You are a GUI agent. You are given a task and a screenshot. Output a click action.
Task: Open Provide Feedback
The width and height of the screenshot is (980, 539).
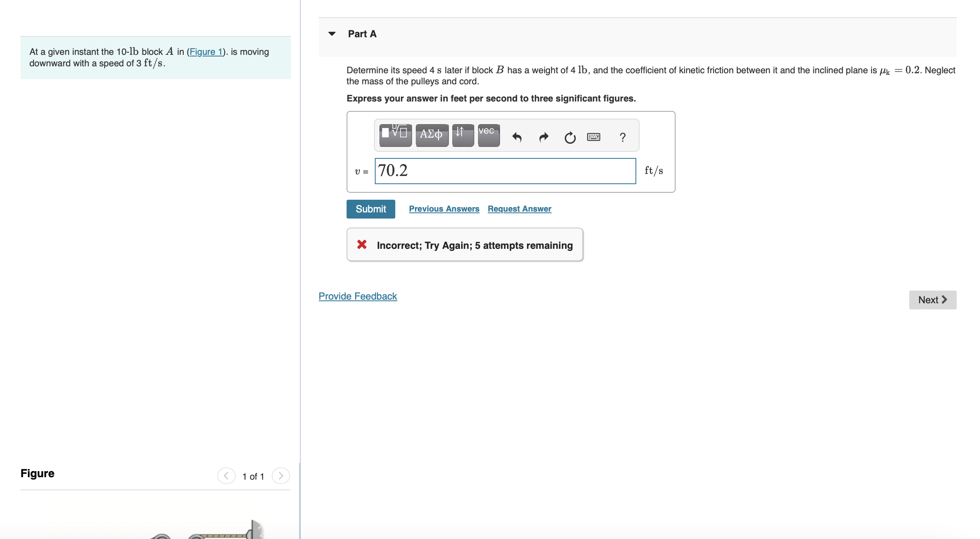(357, 296)
